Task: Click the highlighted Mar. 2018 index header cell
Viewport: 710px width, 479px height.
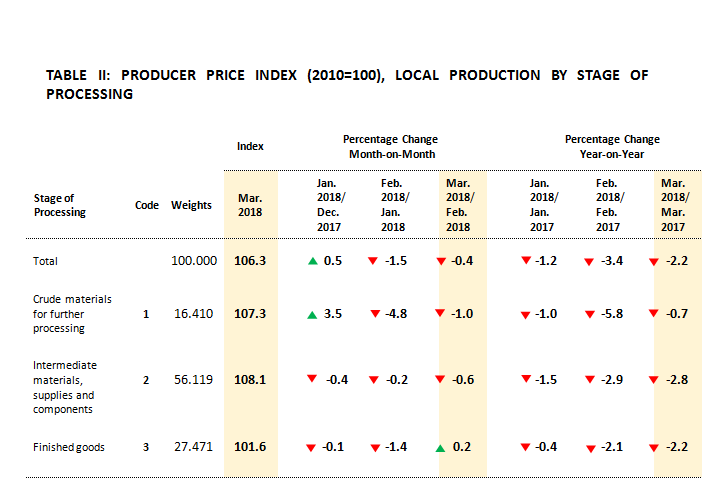Action: (250, 205)
